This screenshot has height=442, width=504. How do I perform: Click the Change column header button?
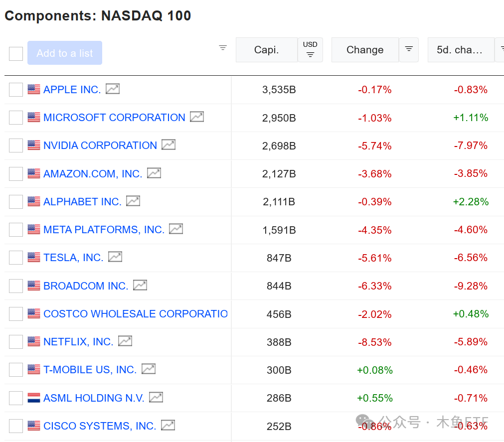[x=365, y=50]
